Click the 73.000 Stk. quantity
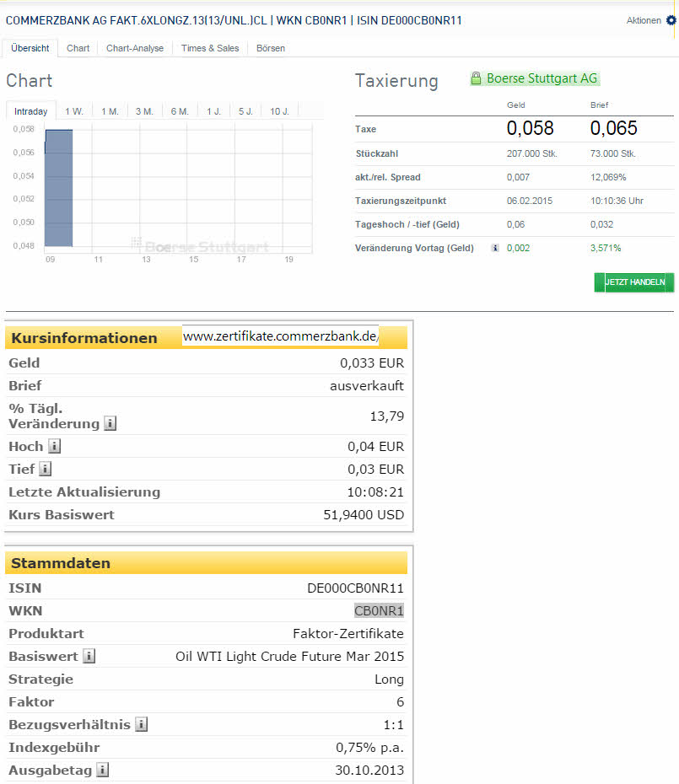The width and height of the screenshot is (679, 784). tap(612, 153)
